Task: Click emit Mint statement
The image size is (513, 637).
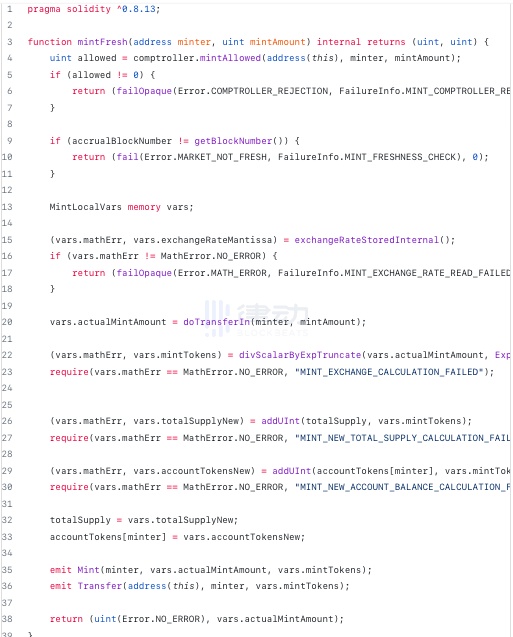Action: 211,570
